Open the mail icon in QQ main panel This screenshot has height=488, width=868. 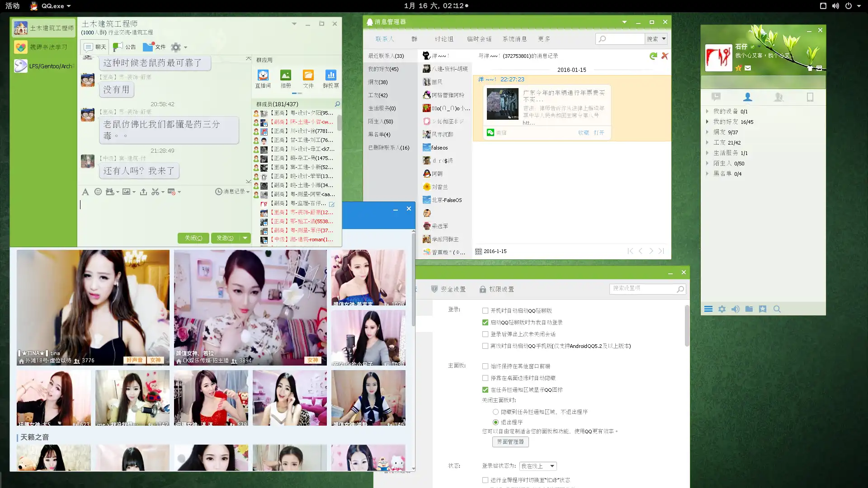pos(748,68)
